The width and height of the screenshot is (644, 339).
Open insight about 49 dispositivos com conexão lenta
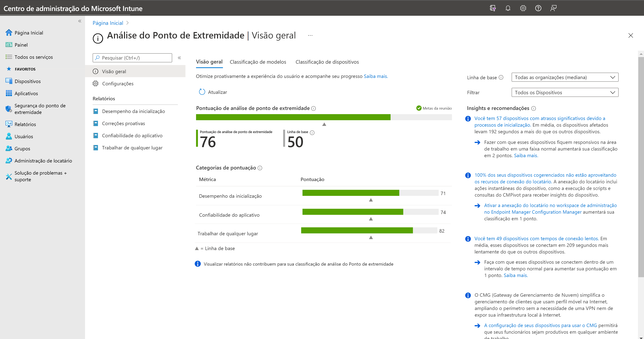pos(536,239)
